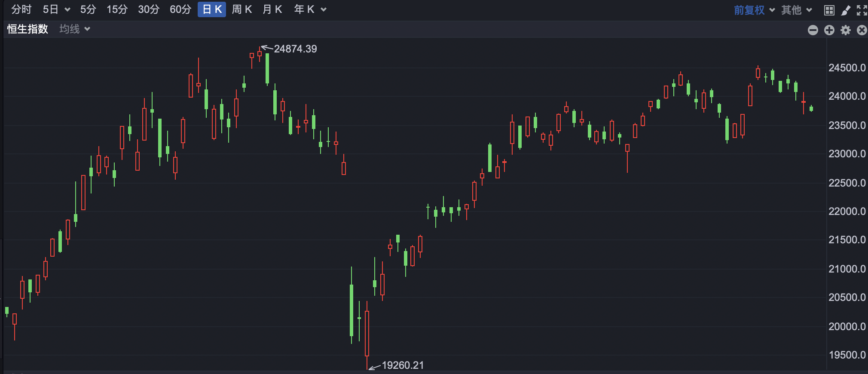
Task: Close the chart panel with the X icon
Action: [x=862, y=30]
